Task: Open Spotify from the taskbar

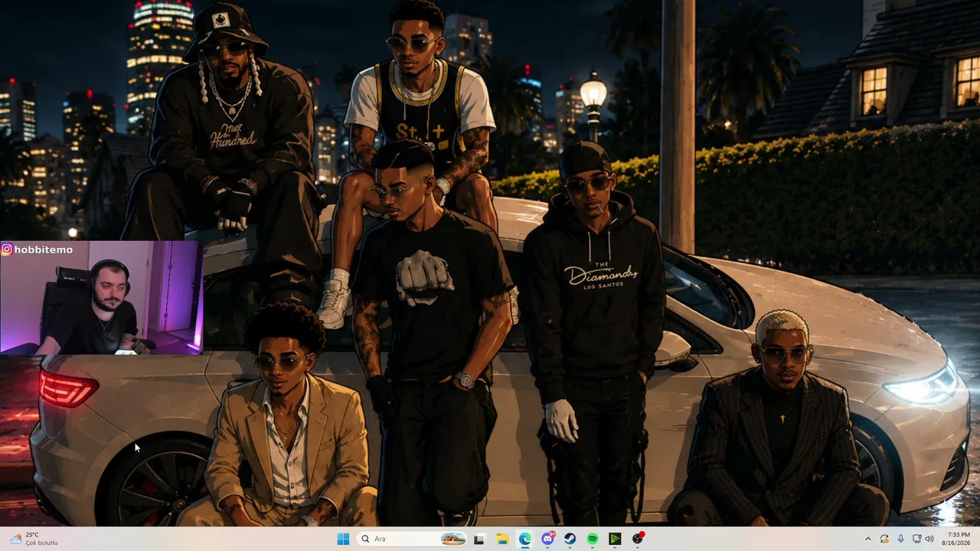Action: point(593,539)
